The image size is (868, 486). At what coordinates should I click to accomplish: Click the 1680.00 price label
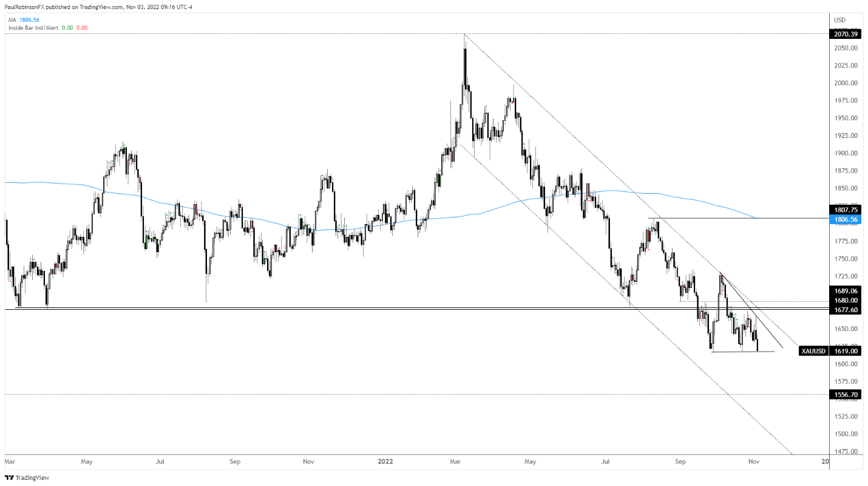(x=846, y=300)
